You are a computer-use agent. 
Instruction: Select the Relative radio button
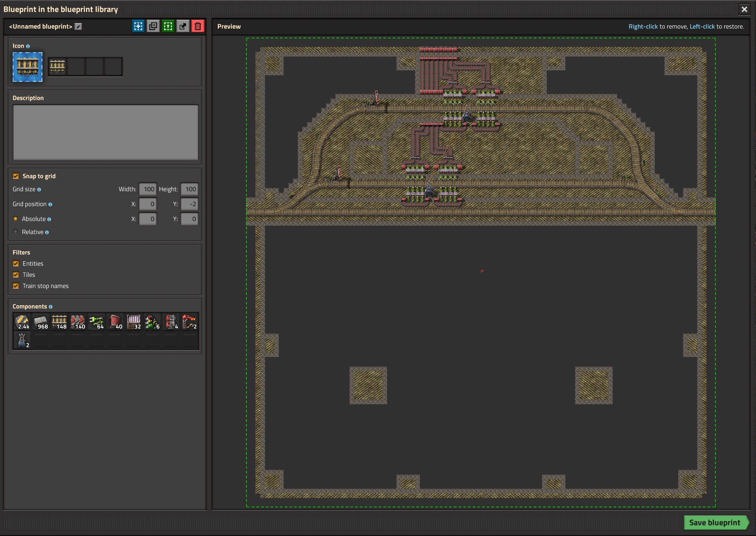(16, 232)
